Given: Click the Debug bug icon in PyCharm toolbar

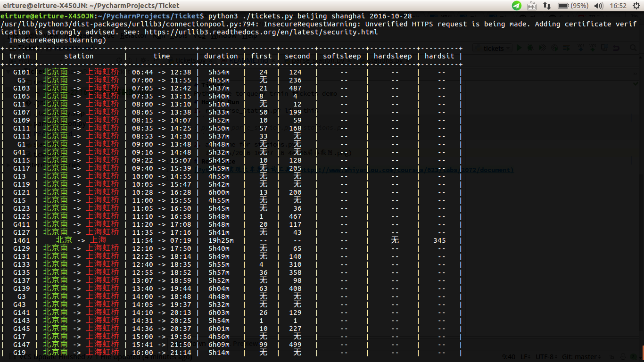Looking at the screenshot, I should click(531, 48).
